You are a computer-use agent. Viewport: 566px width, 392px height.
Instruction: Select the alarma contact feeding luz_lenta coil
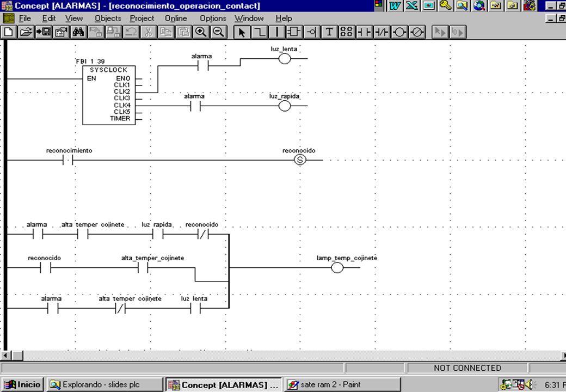203,66
